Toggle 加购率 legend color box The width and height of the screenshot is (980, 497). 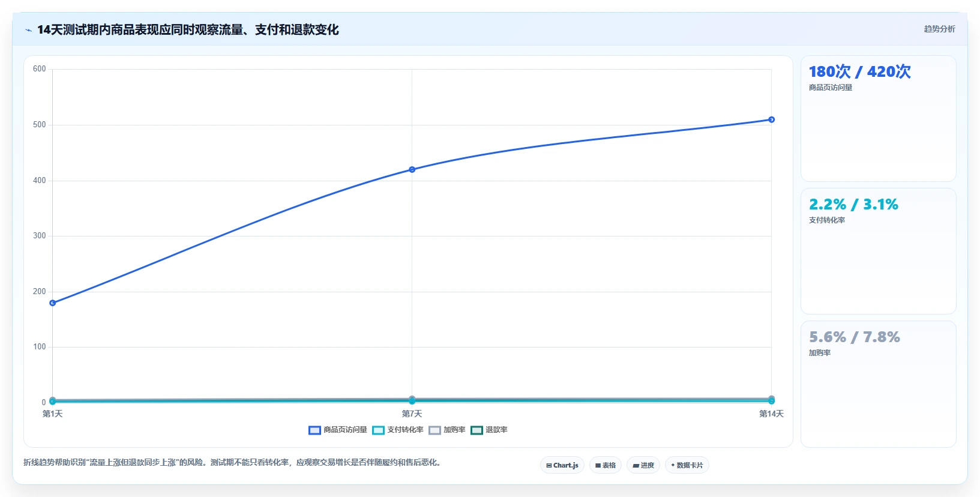click(434, 430)
